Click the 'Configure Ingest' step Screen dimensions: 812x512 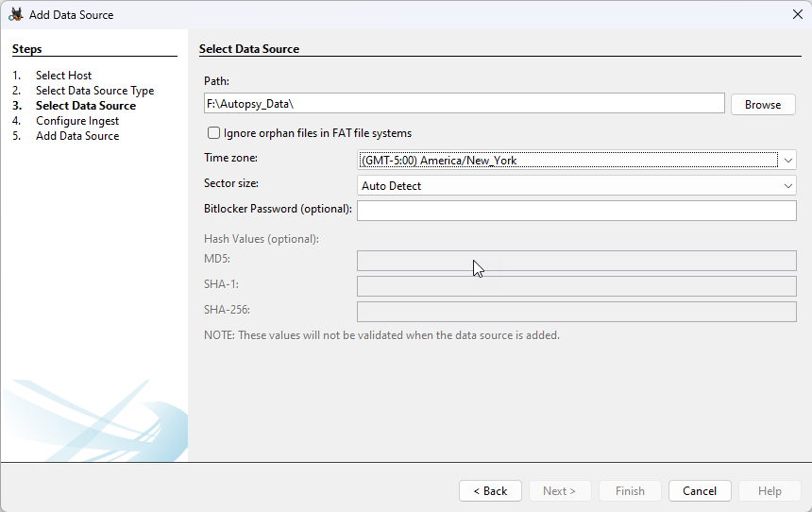pyautogui.click(x=77, y=121)
